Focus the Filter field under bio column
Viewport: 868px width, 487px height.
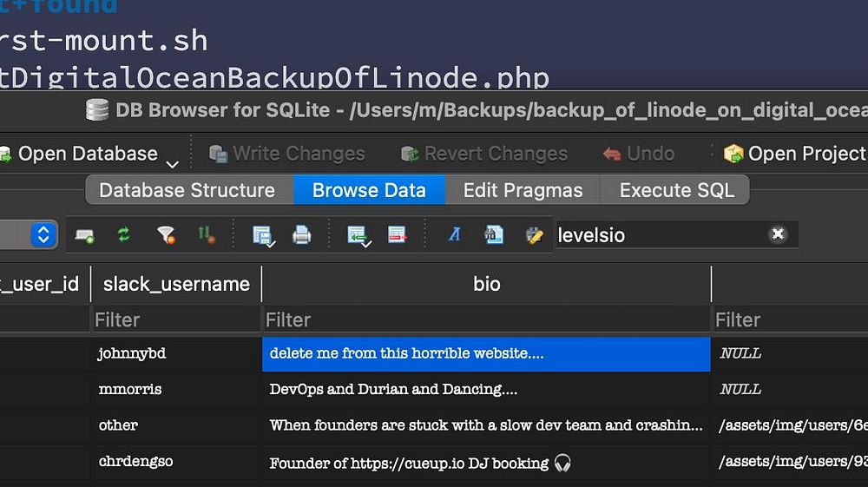(486, 320)
